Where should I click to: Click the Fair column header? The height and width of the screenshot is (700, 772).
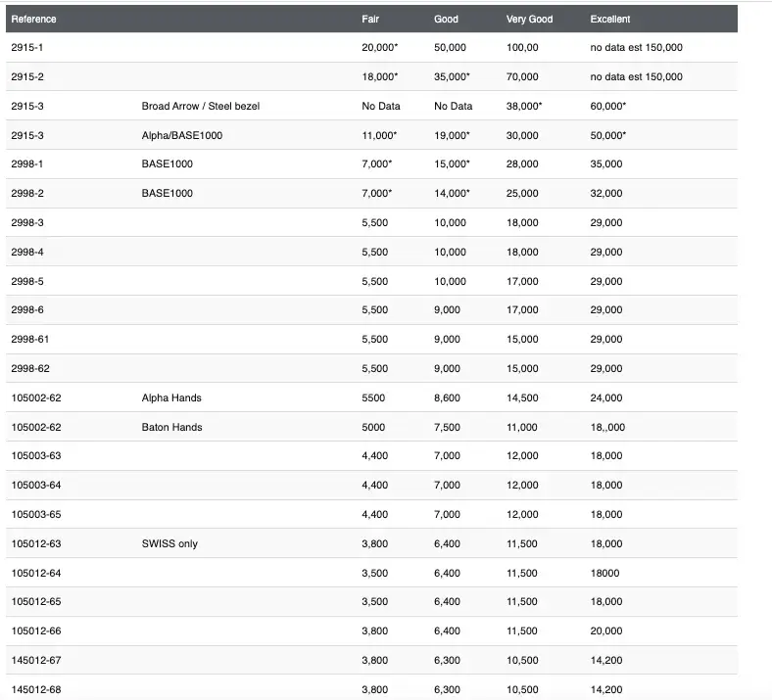click(x=370, y=19)
